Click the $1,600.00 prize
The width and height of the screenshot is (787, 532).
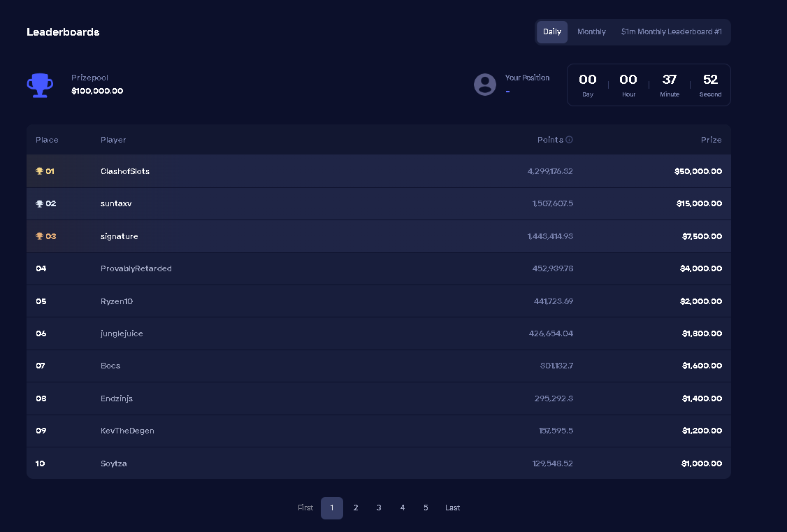[702, 366]
